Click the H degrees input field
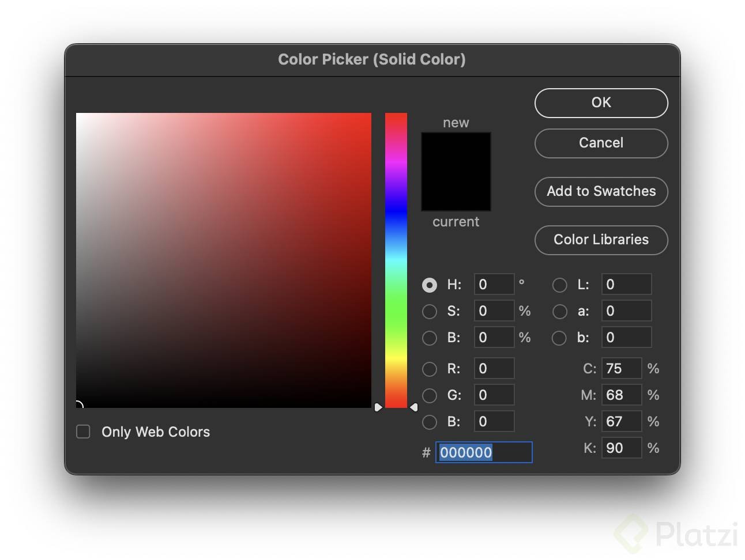The height and width of the screenshot is (560, 745). coord(494,285)
